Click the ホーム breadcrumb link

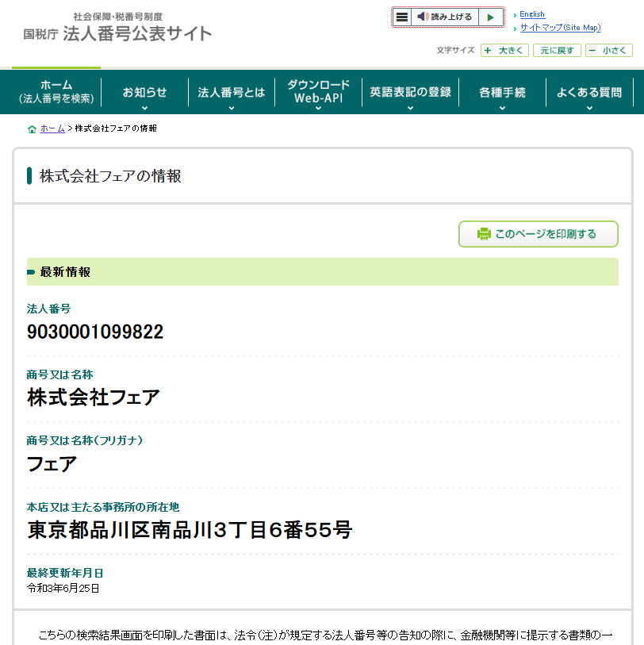click(x=52, y=129)
